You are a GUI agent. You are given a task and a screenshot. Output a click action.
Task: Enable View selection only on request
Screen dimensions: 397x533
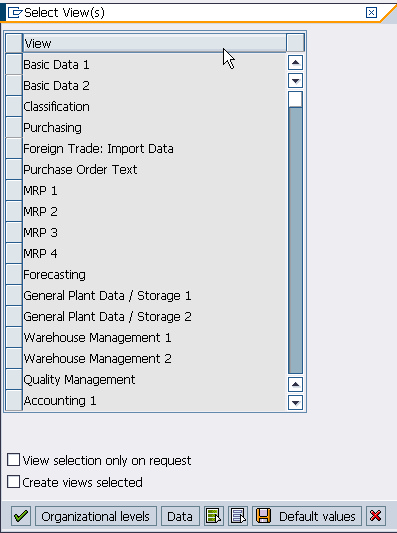tap(14, 460)
